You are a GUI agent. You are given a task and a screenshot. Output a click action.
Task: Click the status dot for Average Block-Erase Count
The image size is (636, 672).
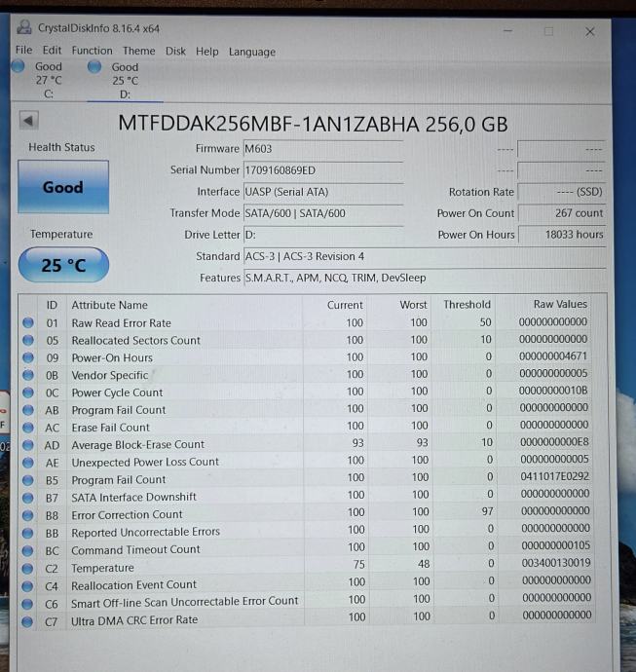(x=28, y=445)
